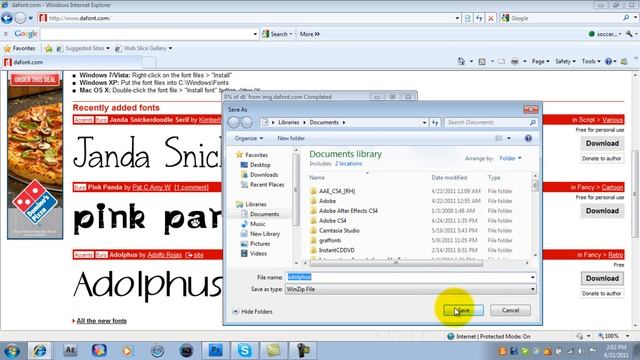Click the Google toolbar Search button
The image size is (640, 360).
click(277, 34)
